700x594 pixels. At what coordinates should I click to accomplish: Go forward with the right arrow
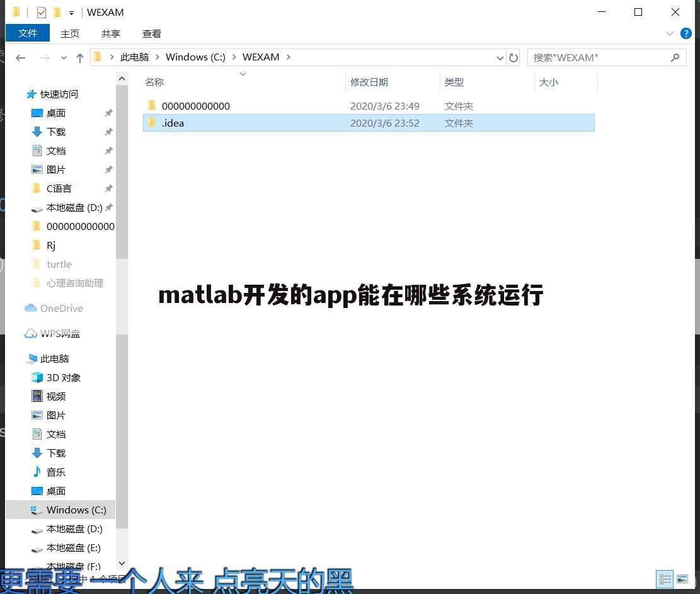click(x=45, y=57)
